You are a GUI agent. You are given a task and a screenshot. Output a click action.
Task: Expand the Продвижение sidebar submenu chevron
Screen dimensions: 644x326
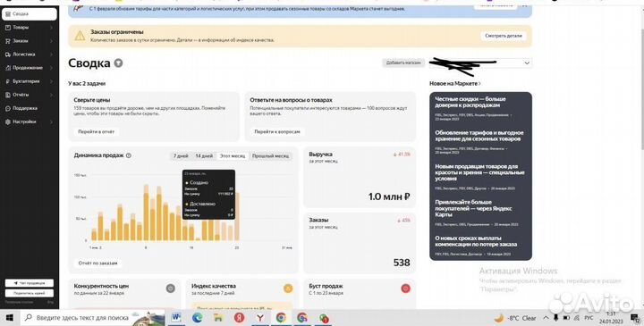[51, 68]
